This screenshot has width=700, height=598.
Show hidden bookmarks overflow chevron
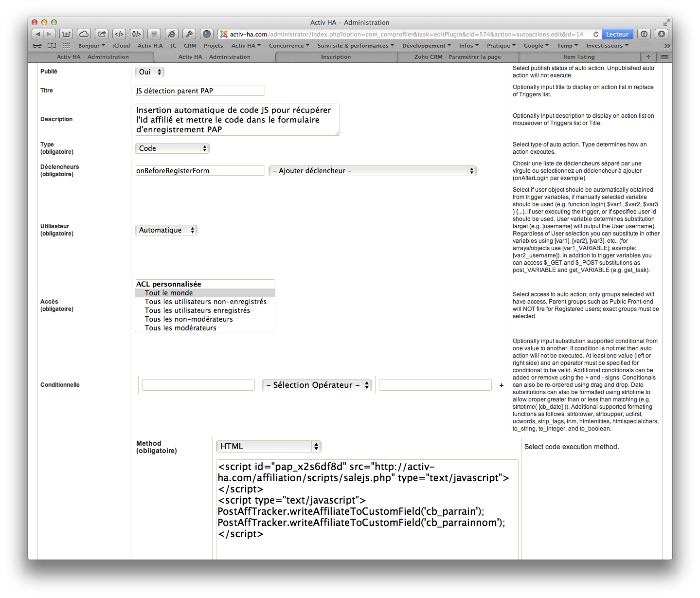click(x=667, y=46)
